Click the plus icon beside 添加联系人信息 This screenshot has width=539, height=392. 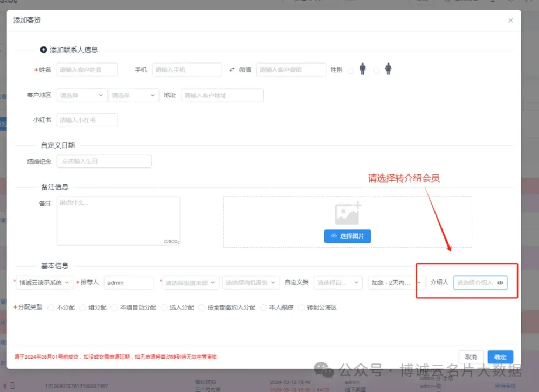pos(44,50)
